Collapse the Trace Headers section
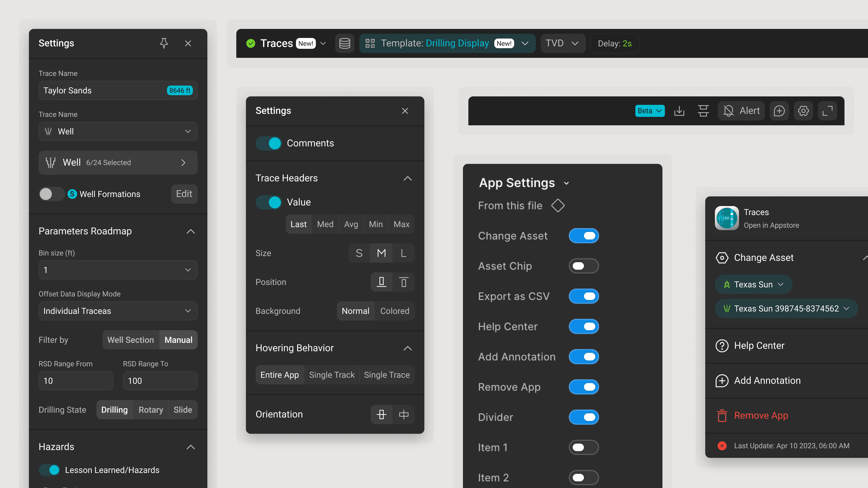The height and width of the screenshot is (488, 868). [x=408, y=178]
